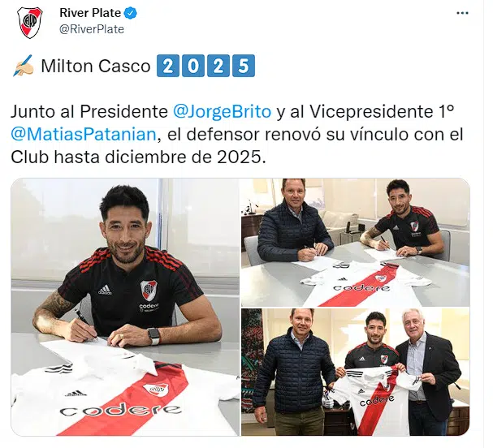Click the keycap 0 emoji
Viewport: 493px width, 448px height.
point(193,66)
